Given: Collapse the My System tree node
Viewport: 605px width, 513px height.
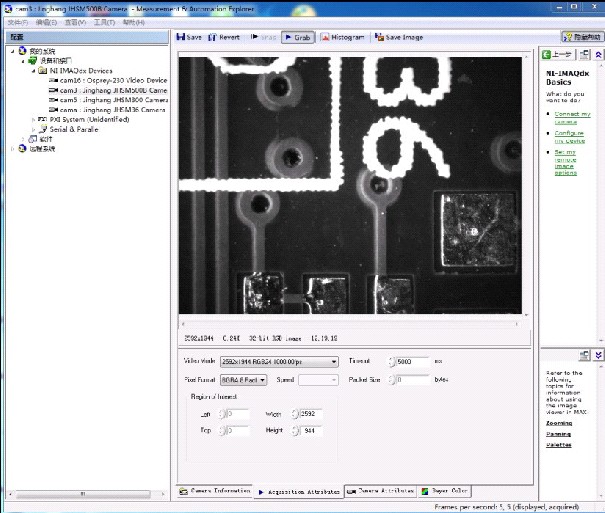Looking at the screenshot, I should (x=13, y=51).
